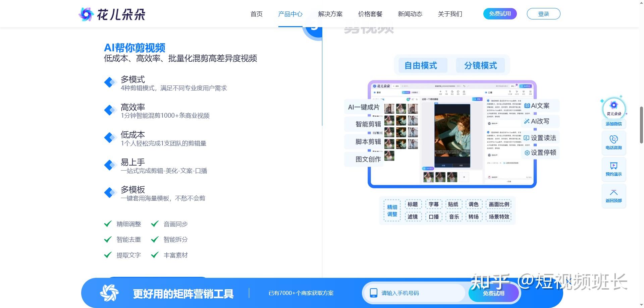Click the 预约演示 presentation icon
This screenshot has width=644, height=308.
[613, 166]
